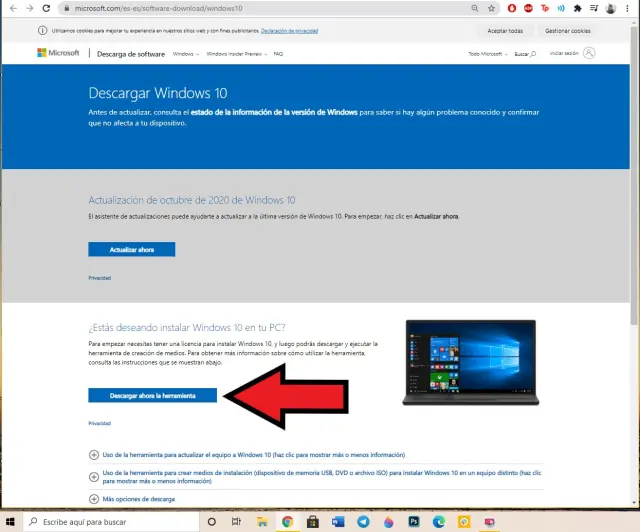Click 'Descargar ahora la herramienta' button
This screenshot has width=640, height=532.
click(x=152, y=396)
